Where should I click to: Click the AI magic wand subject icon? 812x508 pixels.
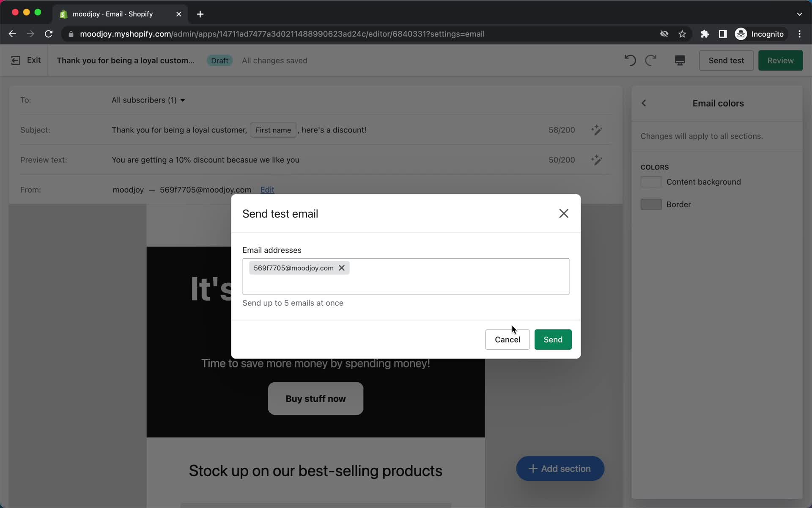coord(597,130)
